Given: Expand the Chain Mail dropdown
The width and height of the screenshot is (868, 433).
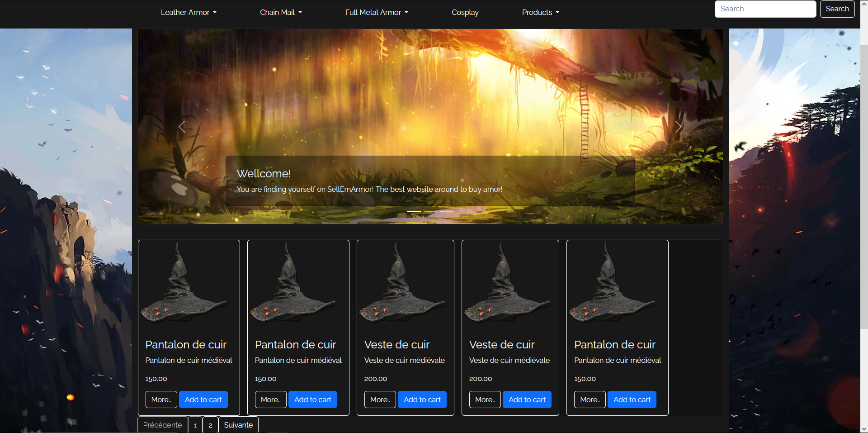Looking at the screenshot, I should click(280, 12).
